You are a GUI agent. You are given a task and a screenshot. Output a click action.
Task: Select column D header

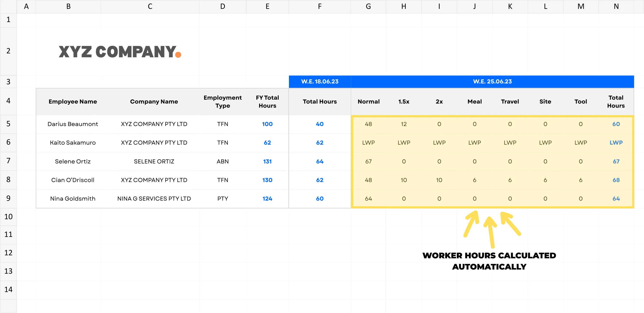pos(223,6)
